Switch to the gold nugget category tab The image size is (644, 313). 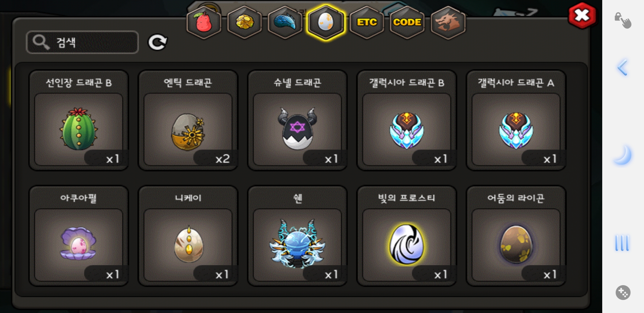(x=245, y=22)
